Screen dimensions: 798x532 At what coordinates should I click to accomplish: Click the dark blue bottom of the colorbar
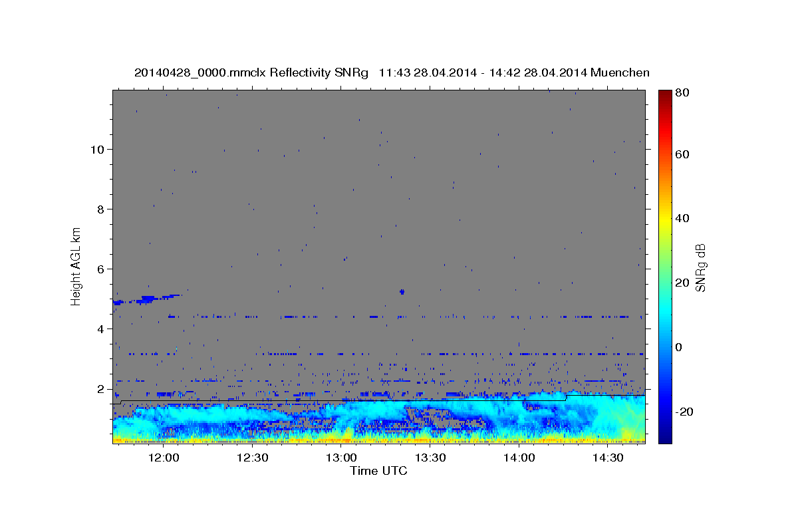click(x=664, y=436)
